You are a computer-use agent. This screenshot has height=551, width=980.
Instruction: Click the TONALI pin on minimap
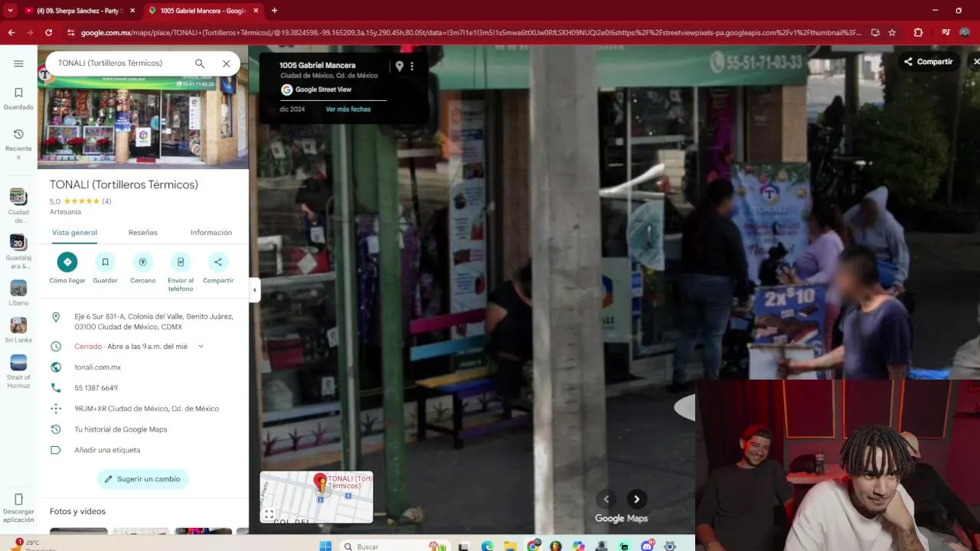(x=321, y=483)
